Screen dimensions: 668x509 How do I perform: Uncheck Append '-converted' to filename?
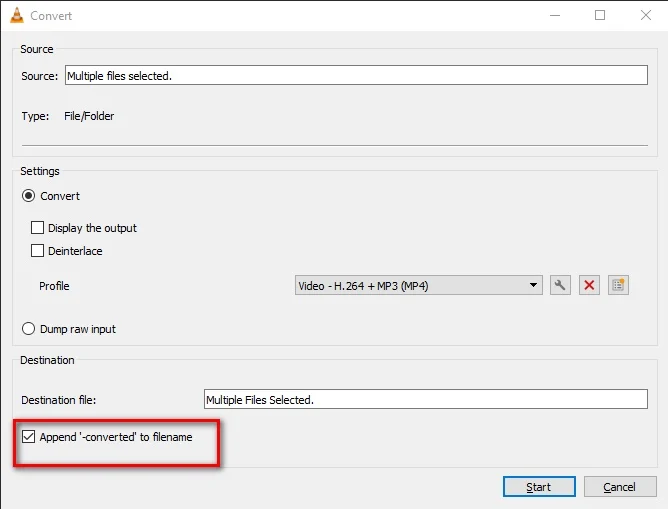(x=29, y=437)
